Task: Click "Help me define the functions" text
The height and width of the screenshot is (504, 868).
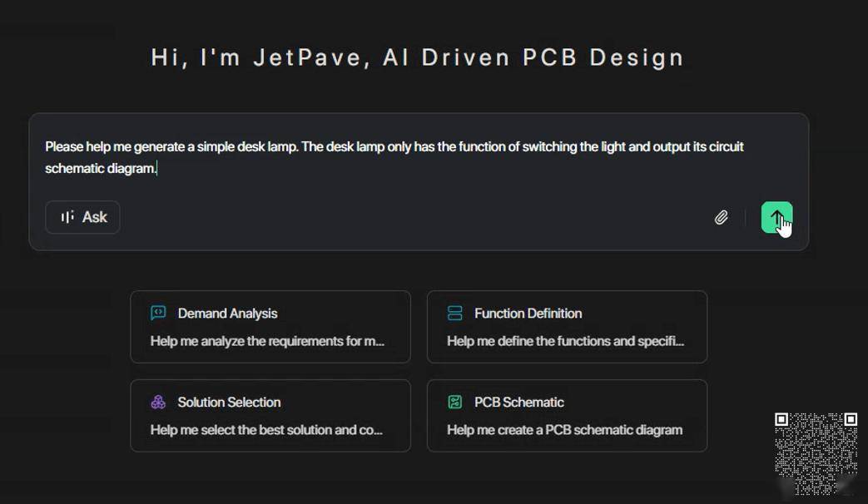Action: 565,341
